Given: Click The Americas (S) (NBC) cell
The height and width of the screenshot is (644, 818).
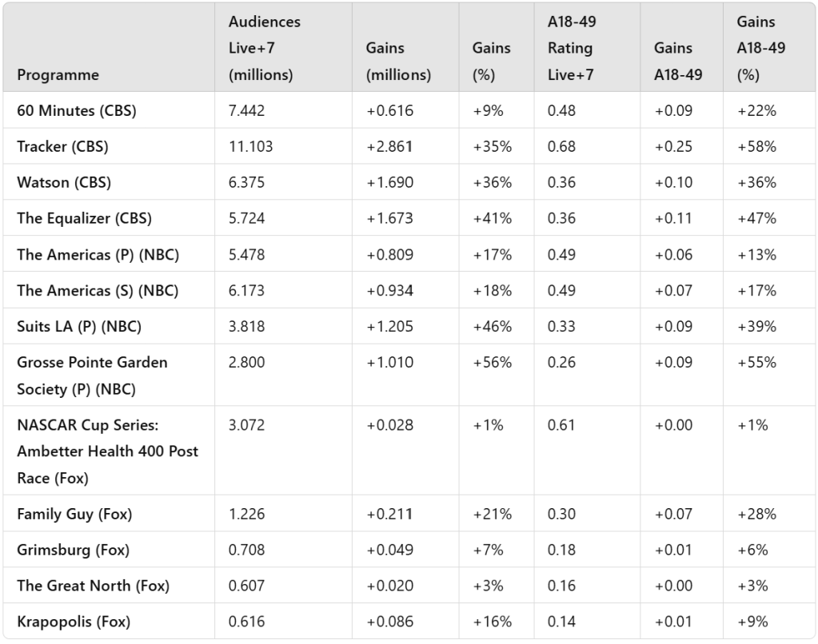Looking at the screenshot, I should 98,291.
